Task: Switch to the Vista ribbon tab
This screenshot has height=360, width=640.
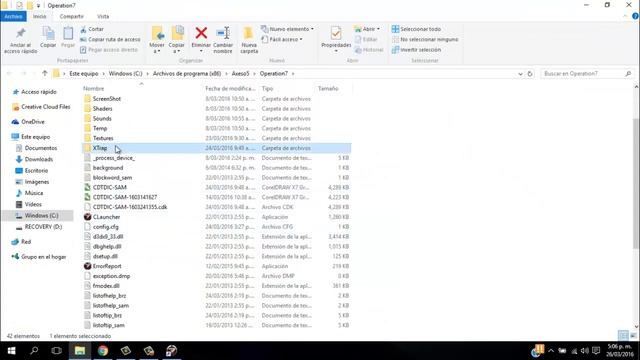Action: click(x=103, y=17)
